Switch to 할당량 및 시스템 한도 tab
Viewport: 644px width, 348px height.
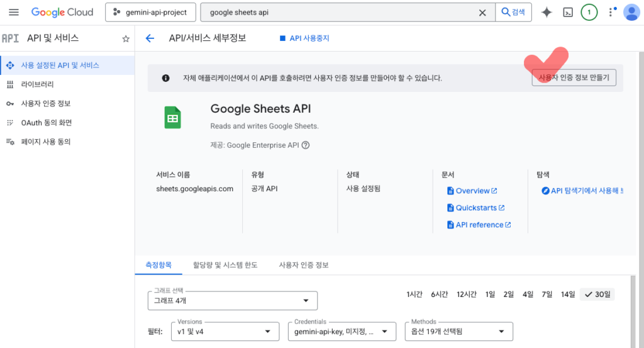point(225,265)
